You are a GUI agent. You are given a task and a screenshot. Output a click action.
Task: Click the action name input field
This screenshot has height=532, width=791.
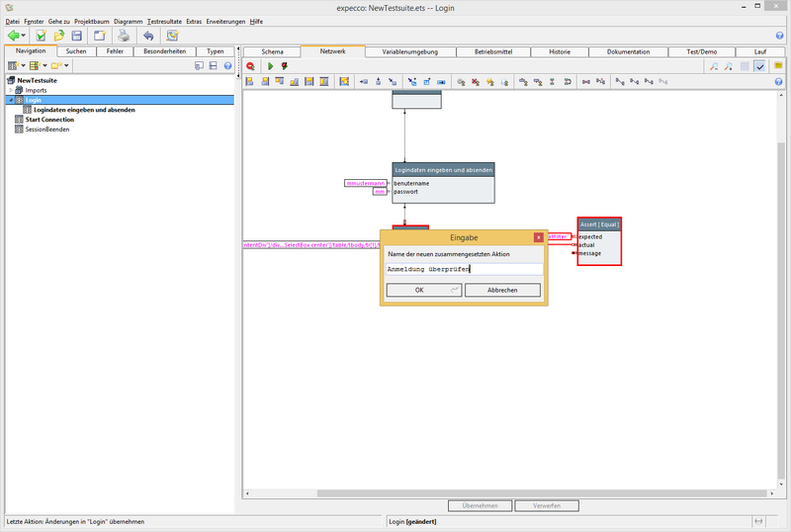coord(464,269)
